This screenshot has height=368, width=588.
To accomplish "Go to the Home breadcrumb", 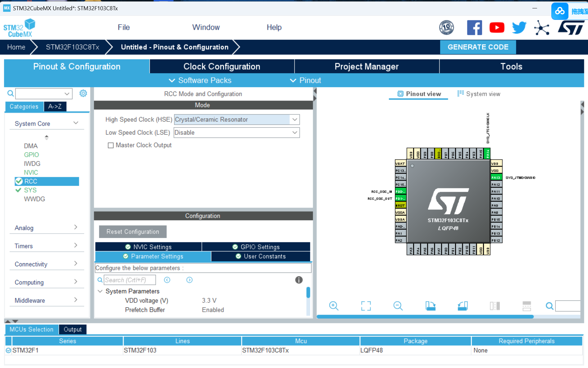I will [16, 47].
